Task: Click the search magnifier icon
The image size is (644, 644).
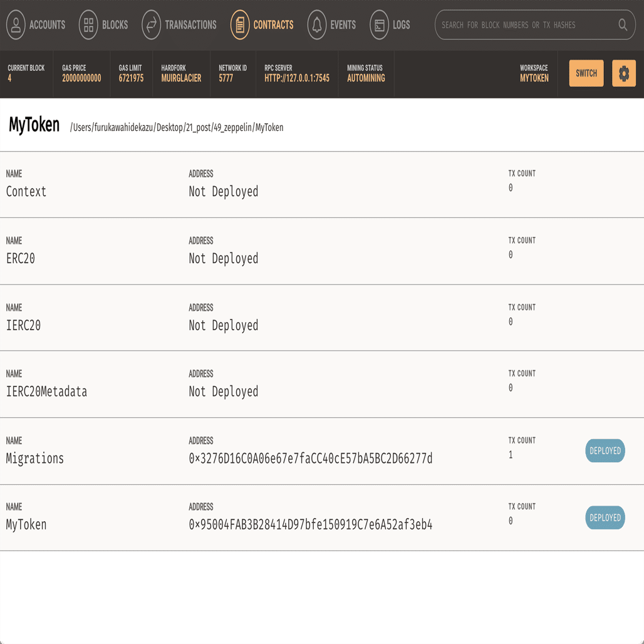Action: click(x=623, y=24)
